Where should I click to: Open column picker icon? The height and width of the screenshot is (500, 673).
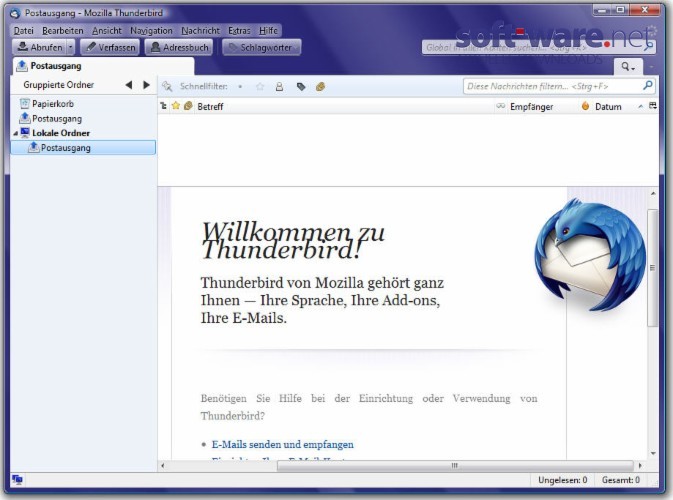653,106
